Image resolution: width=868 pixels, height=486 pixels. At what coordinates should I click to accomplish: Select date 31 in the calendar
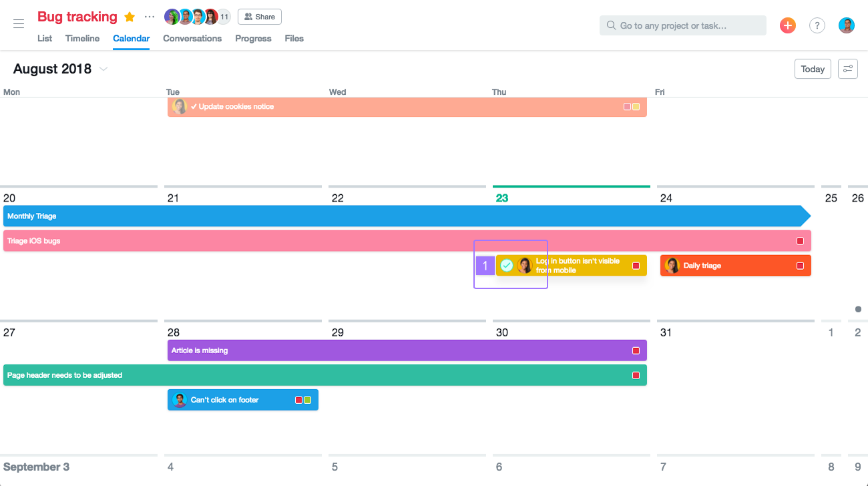pos(666,332)
